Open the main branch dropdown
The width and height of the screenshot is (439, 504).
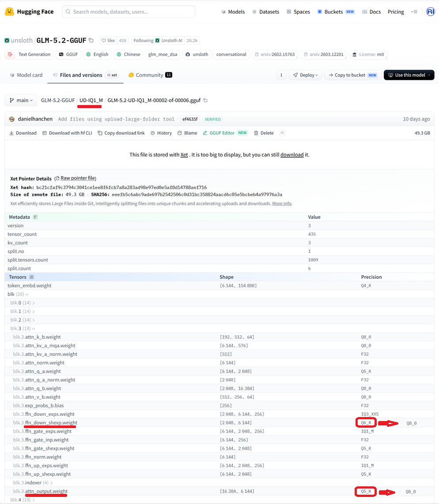[21, 100]
